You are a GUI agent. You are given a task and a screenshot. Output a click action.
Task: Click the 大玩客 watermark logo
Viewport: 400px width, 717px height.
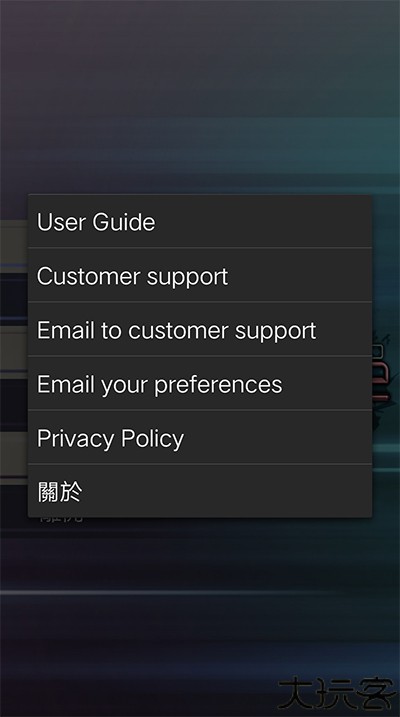point(337,693)
